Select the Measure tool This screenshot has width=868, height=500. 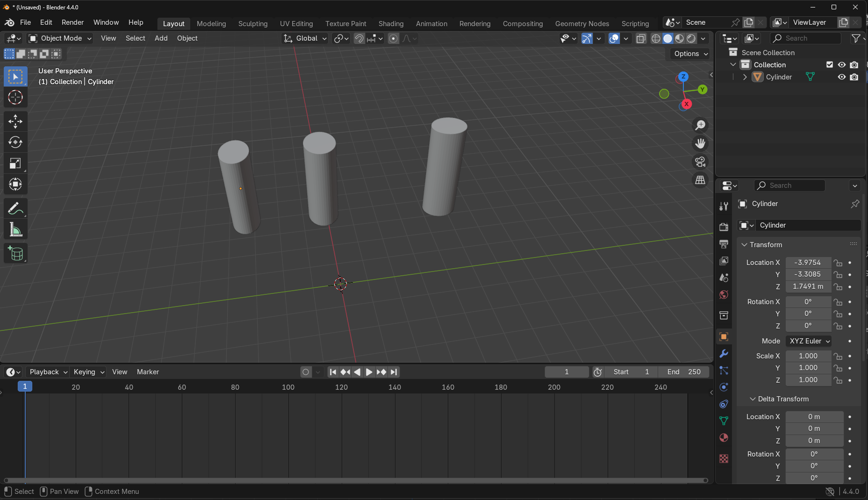(15, 229)
